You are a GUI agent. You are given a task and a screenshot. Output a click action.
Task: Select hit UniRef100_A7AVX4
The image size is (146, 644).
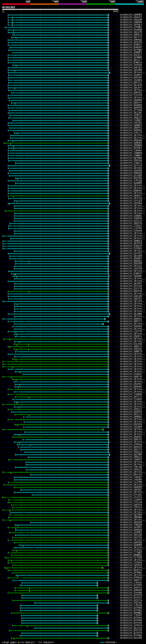(131, 625)
